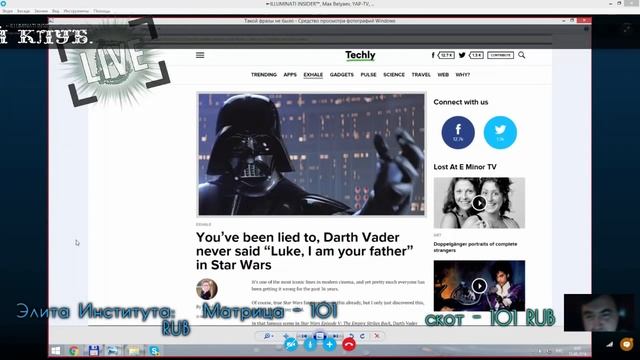Play the doppelgänger portraits video
This screenshot has width=640, height=360.
point(479,203)
